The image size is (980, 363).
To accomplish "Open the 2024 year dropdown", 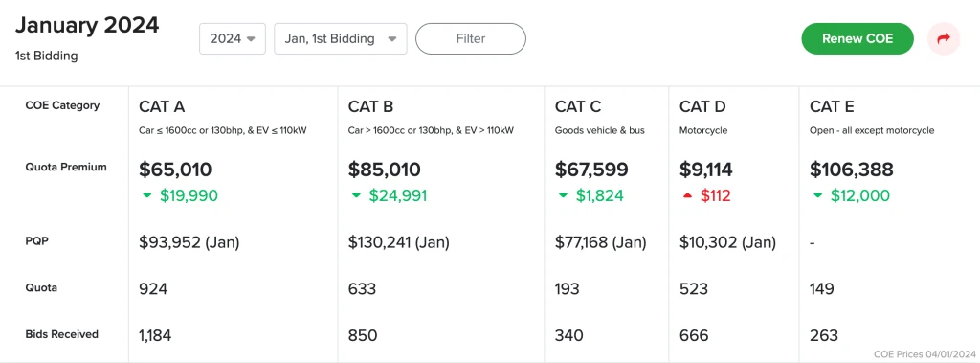I will point(233,39).
